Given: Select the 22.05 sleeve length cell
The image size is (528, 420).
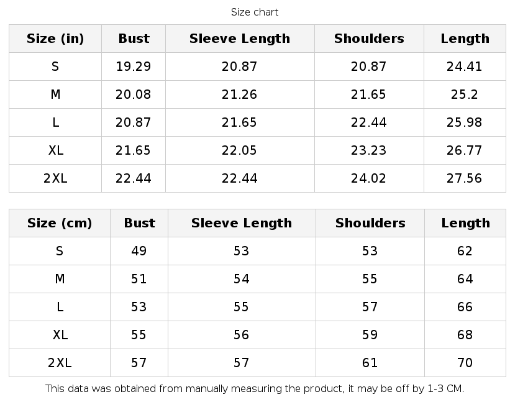Looking at the screenshot, I should click(239, 150).
